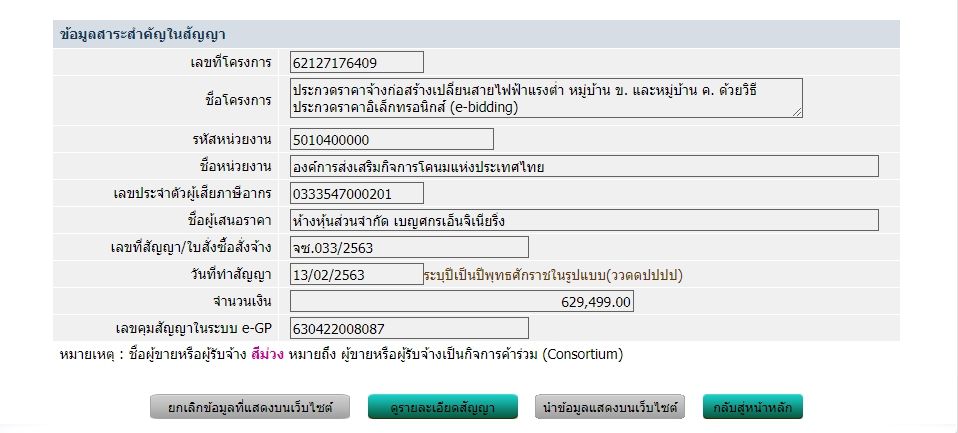The height and width of the screenshot is (433, 958).
Task: Select the taxpayer ID field 0333547000201
Action: [x=392, y=193]
